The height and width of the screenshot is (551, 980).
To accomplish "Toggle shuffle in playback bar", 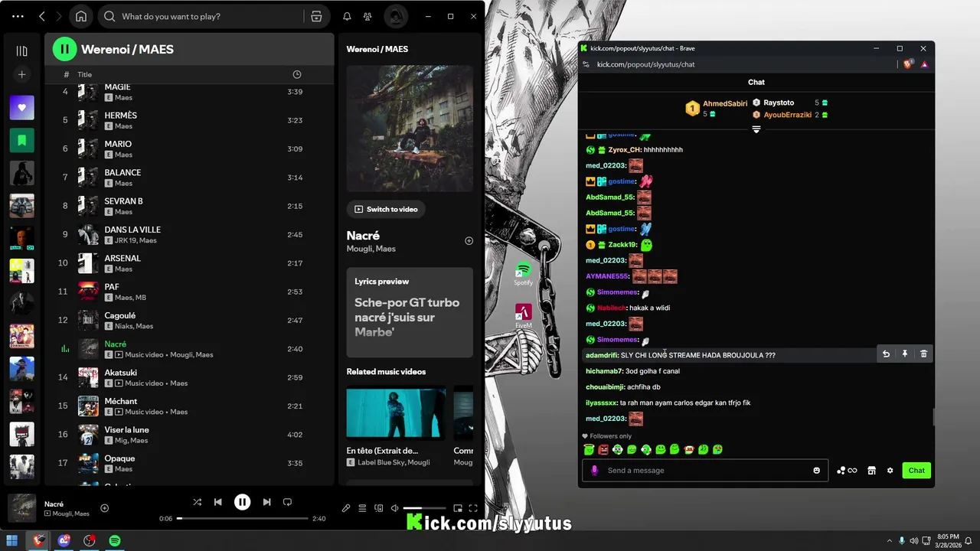I will [197, 502].
